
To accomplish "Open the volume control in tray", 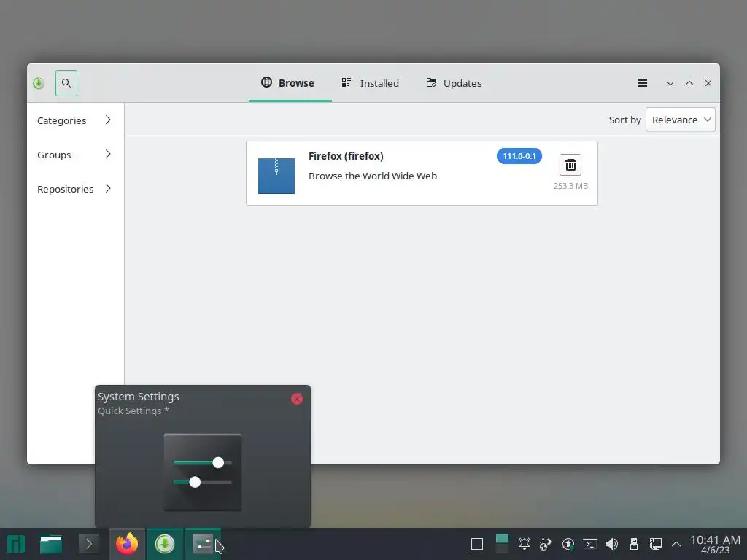I will click(x=612, y=544).
